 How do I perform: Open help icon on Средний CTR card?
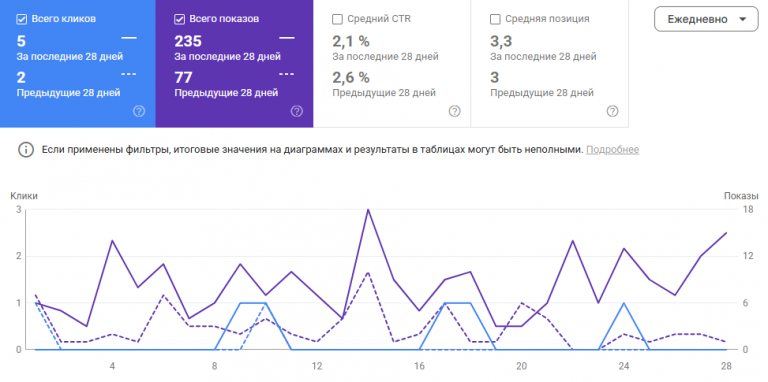pos(455,111)
